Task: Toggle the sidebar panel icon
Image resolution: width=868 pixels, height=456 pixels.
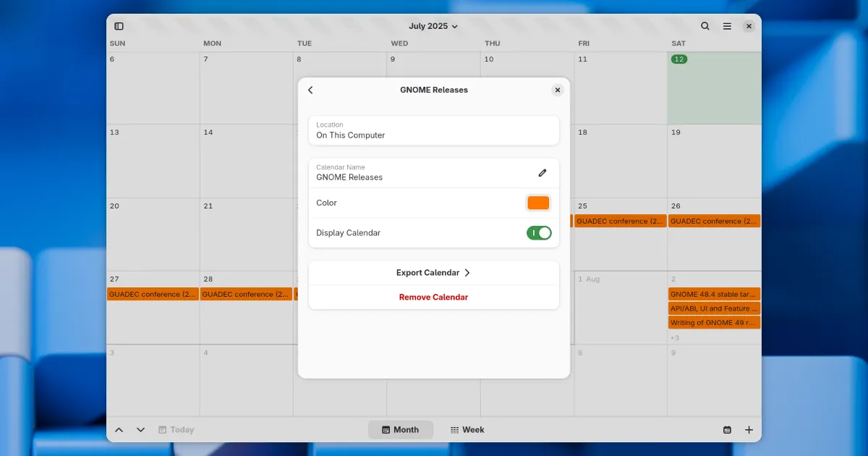Action: click(119, 26)
